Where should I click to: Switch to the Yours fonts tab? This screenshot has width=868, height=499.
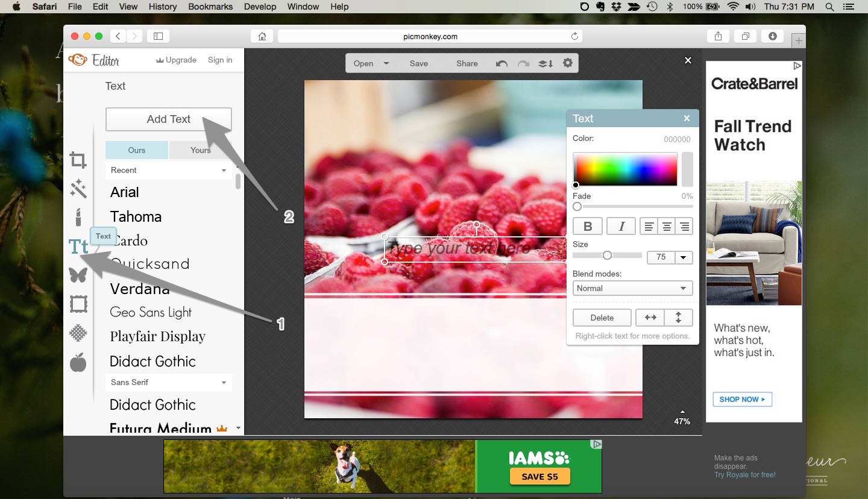(x=201, y=150)
